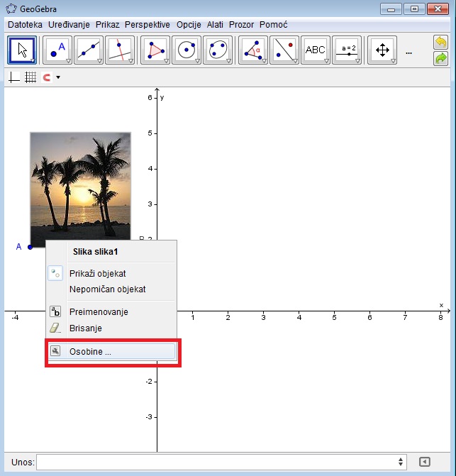The image size is (456, 476).
Task: Expand the Angle tool's small triangle
Action: click(x=264, y=61)
